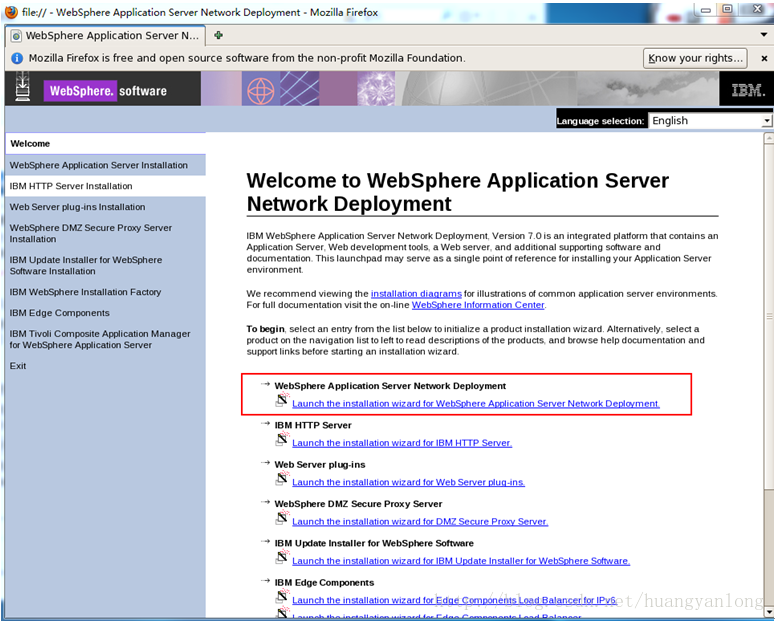Launch the wizard for DMZ Secure Proxy Server
Image resolution: width=775 pixels, height=621 pixels.
pyautogui.click(x=420, y=522)
